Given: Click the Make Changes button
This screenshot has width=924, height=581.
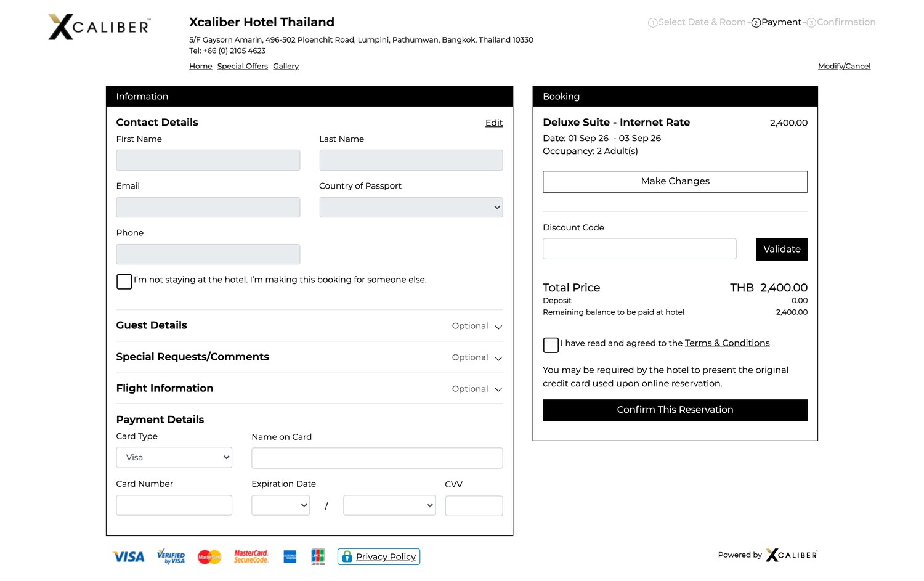Looking at the screenshot, I should [x=675, y=181].
